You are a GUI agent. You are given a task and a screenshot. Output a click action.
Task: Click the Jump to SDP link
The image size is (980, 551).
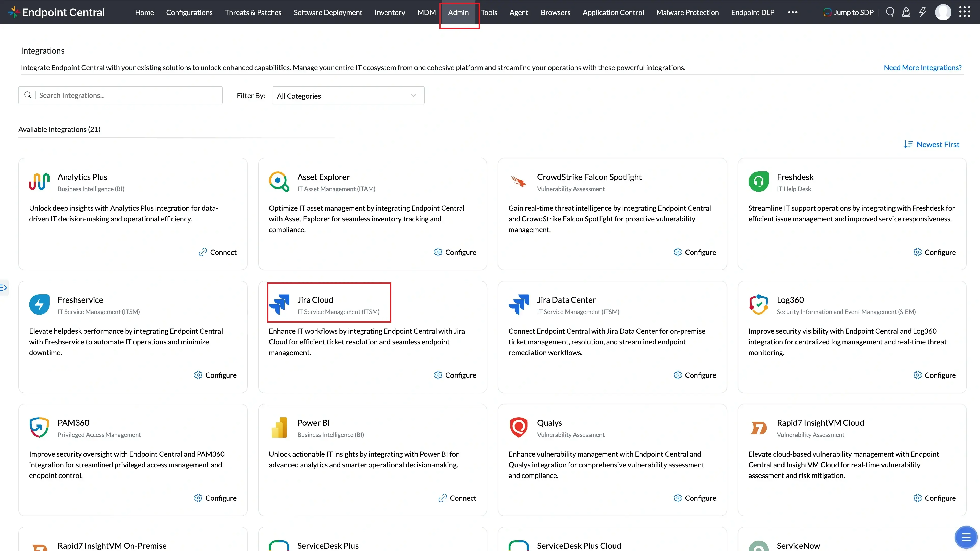[853, 12]
